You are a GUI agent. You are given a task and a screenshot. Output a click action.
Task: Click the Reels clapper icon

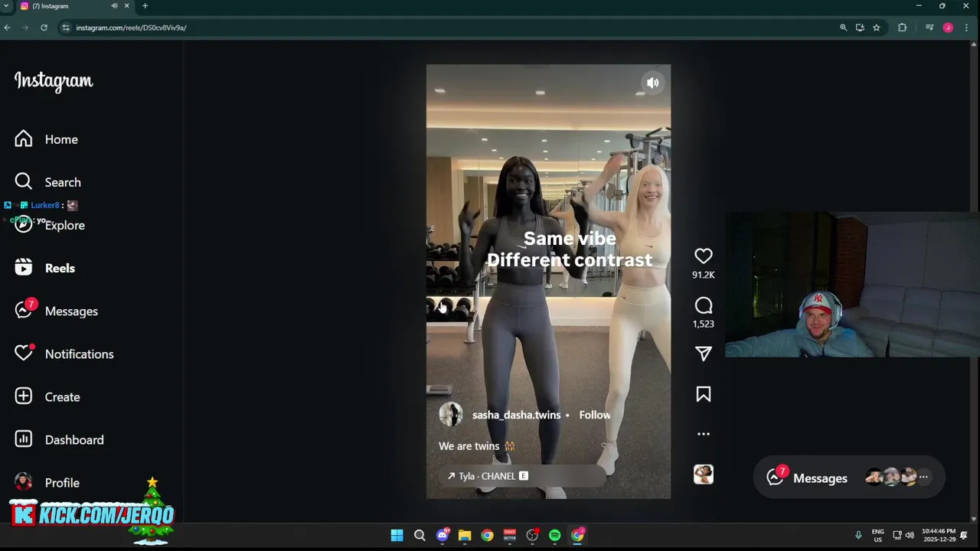coord(24,267)
